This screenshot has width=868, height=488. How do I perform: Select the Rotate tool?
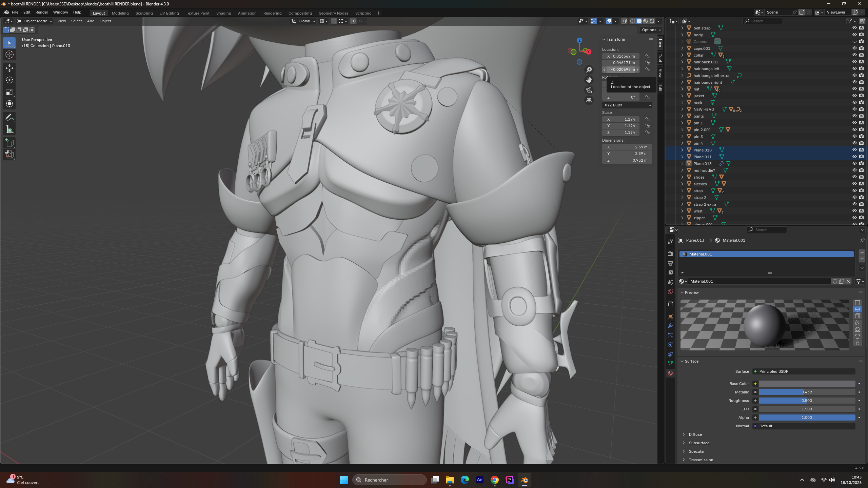click(9, 80)
